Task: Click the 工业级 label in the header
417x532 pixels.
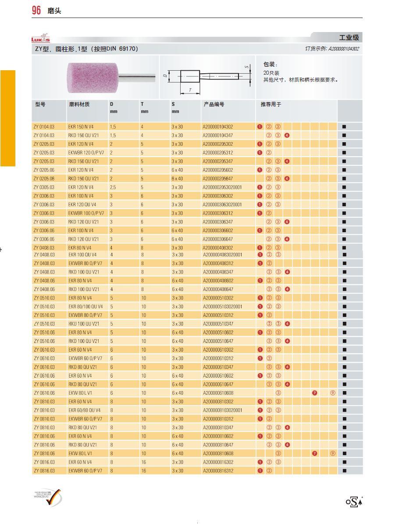Action: click(x=349, y=38)
